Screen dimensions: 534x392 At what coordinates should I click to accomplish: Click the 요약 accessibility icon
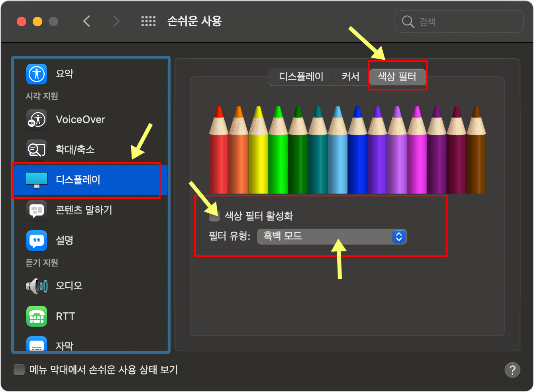click(37, 74)
